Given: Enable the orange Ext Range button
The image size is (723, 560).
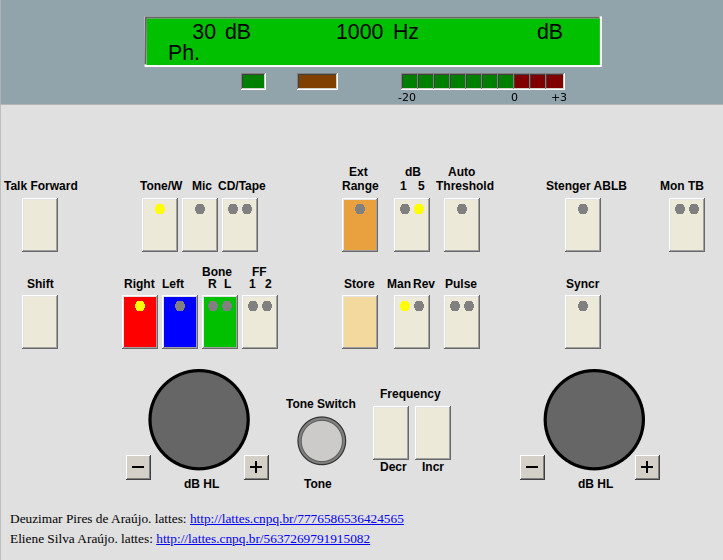Looking at the screenshot, I should (360, 224).
